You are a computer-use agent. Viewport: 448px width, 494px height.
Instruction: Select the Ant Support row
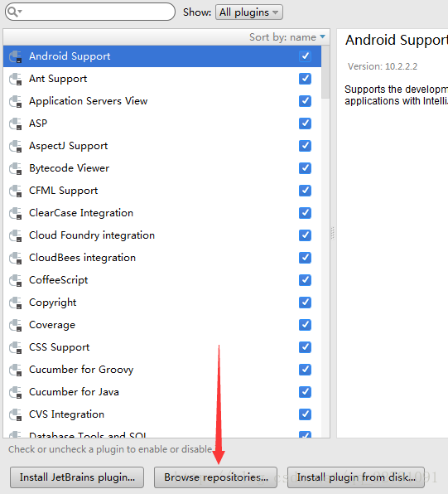click(x=162, y=79)
